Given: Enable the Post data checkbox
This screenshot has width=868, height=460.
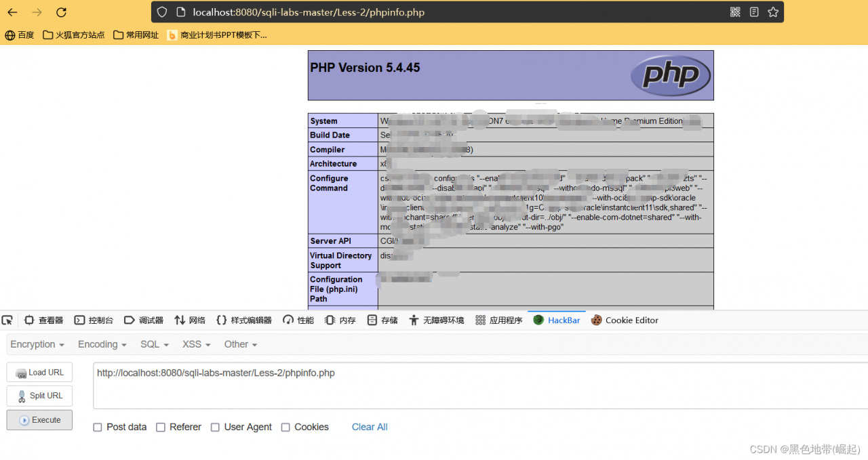Looking at the screenshot, I should [x=98, y=427].
